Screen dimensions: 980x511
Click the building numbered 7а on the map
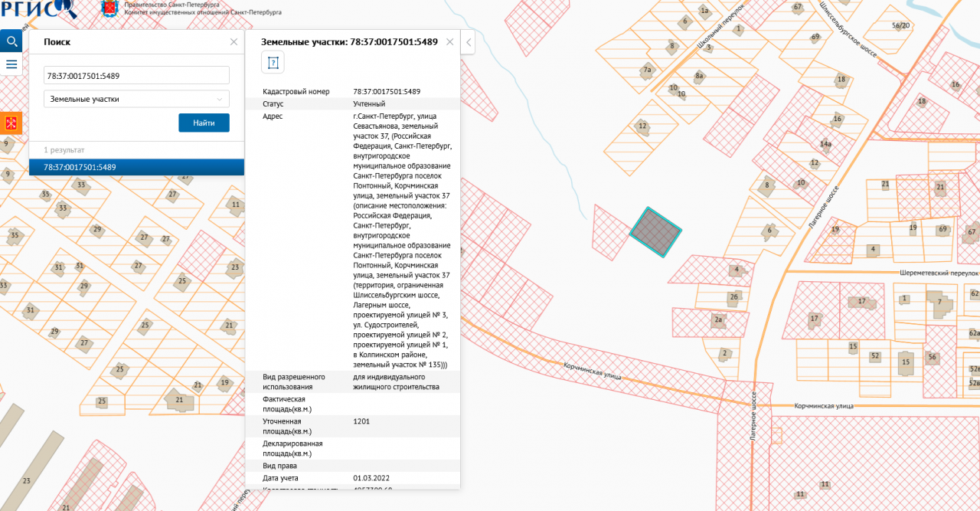click(647, 71)
